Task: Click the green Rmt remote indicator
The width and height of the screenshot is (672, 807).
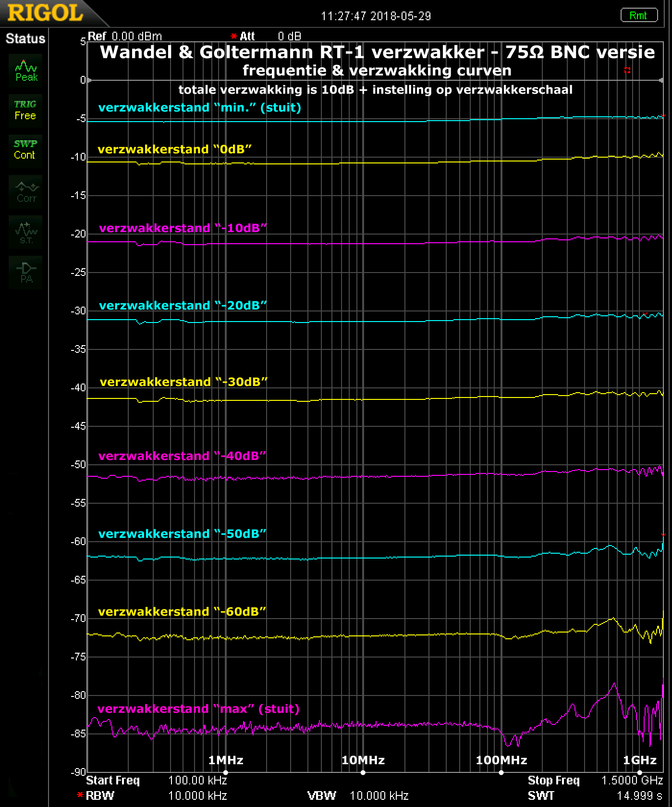Action: 638,15
